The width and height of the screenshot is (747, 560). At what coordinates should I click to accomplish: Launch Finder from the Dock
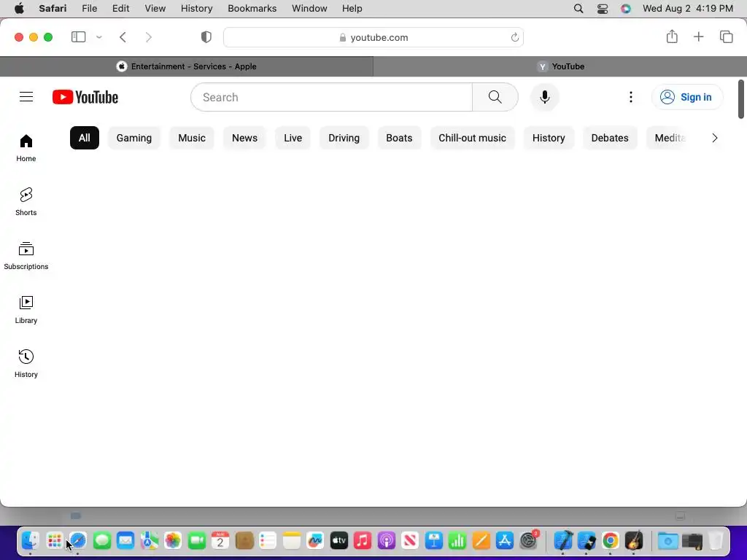(30, 541)
